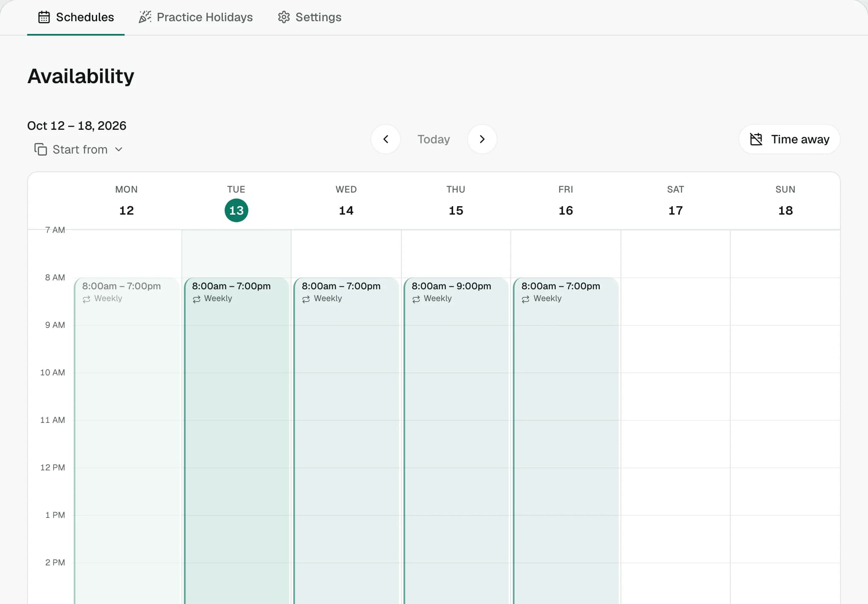This screenshot has height=604, width=868.
Task: Select Wednesday 14 column header
Action: [346, 201]
